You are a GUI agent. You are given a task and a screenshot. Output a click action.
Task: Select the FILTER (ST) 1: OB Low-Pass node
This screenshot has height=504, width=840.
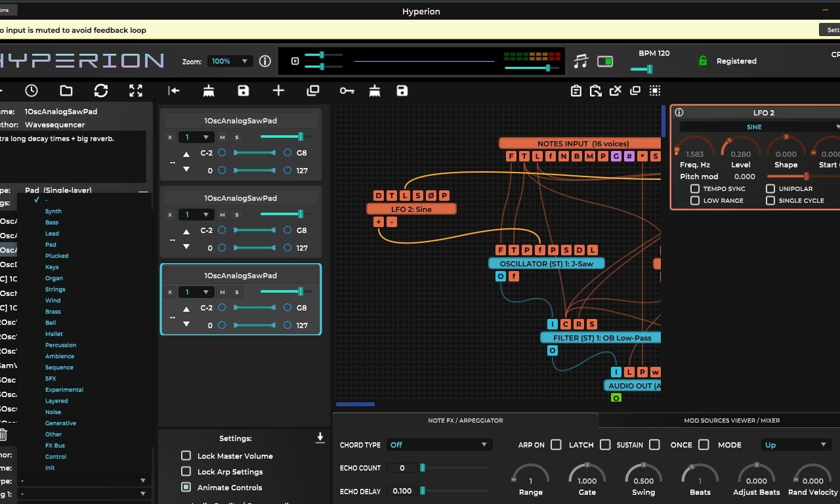600,337
